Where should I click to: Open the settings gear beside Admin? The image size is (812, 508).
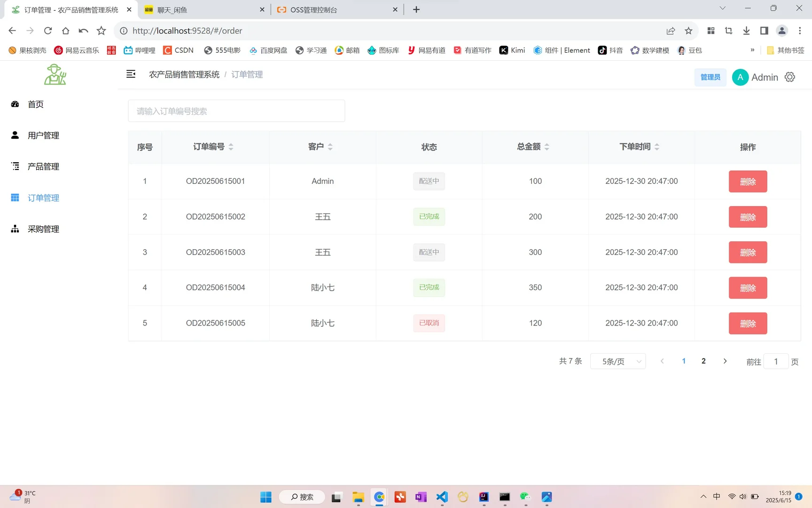coord(790,77)
